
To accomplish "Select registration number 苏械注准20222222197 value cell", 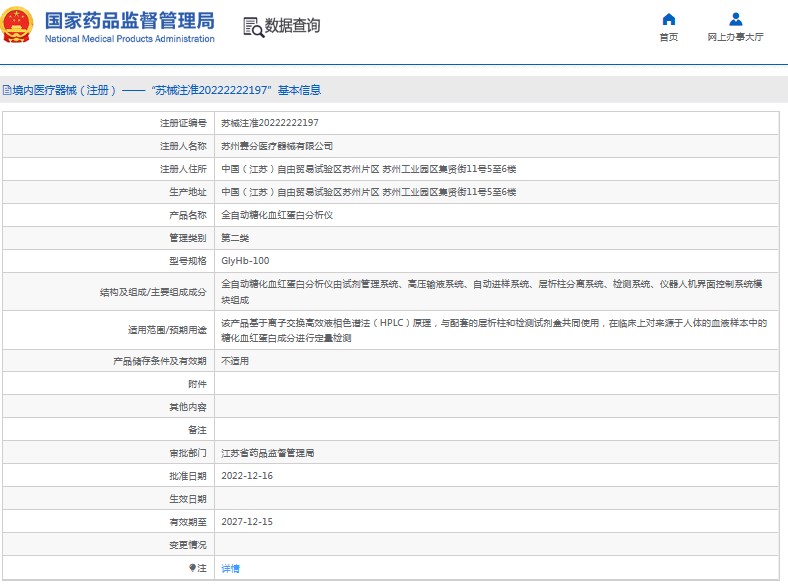I will [x=270, y=123].
